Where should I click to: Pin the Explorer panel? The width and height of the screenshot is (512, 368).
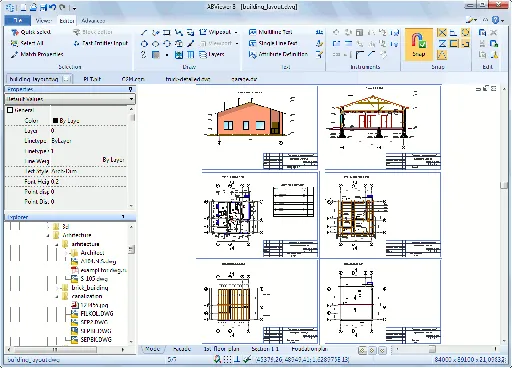click(x=123, y=217)
